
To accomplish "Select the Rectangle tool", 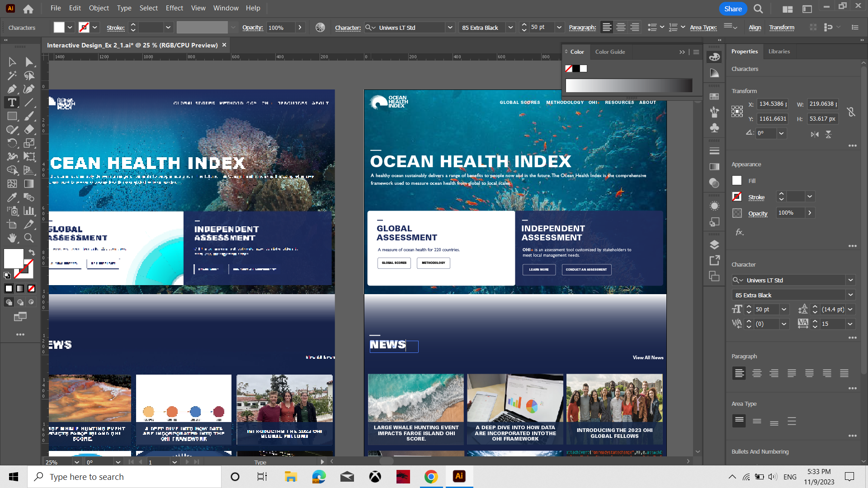I will point(12,116).
